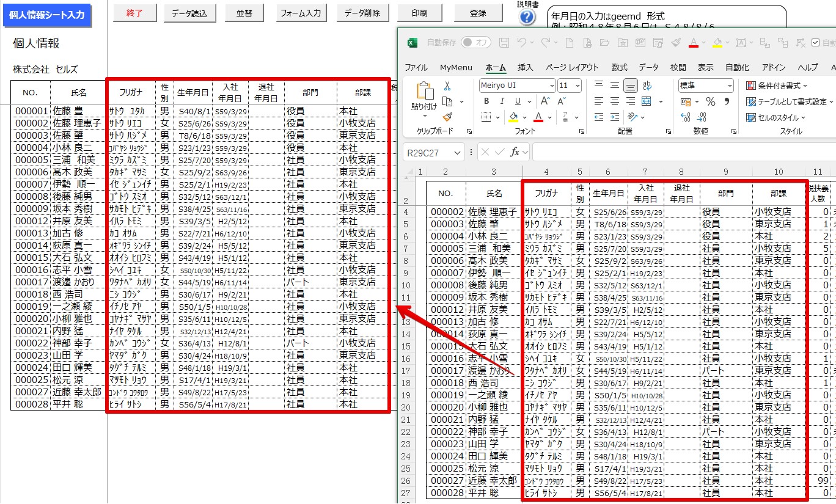Click the blue 個人情報シート入力 button
Viewport: 836px width, 504px height.
coord(47,15)
